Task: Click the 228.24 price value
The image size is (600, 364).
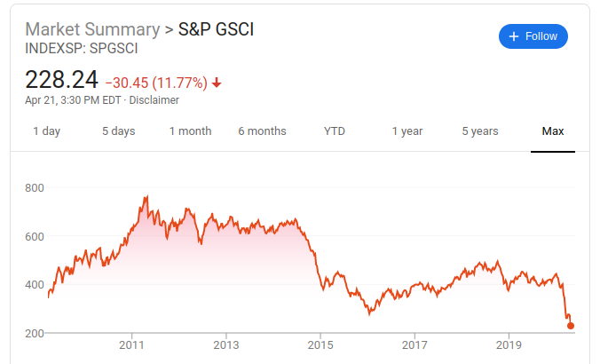Action: click(61, 80)
